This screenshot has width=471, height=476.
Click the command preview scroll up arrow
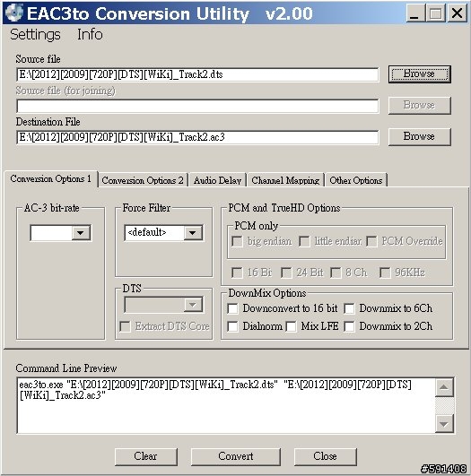tap(444, 387)
